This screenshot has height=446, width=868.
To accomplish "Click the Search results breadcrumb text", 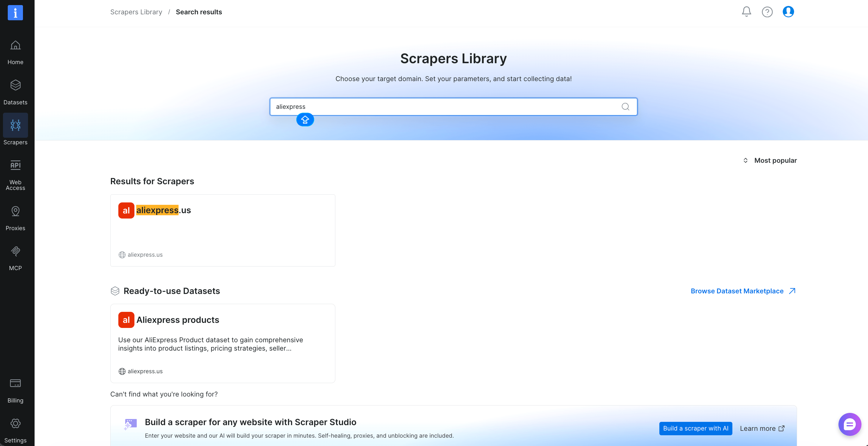I will pos(199,12).
